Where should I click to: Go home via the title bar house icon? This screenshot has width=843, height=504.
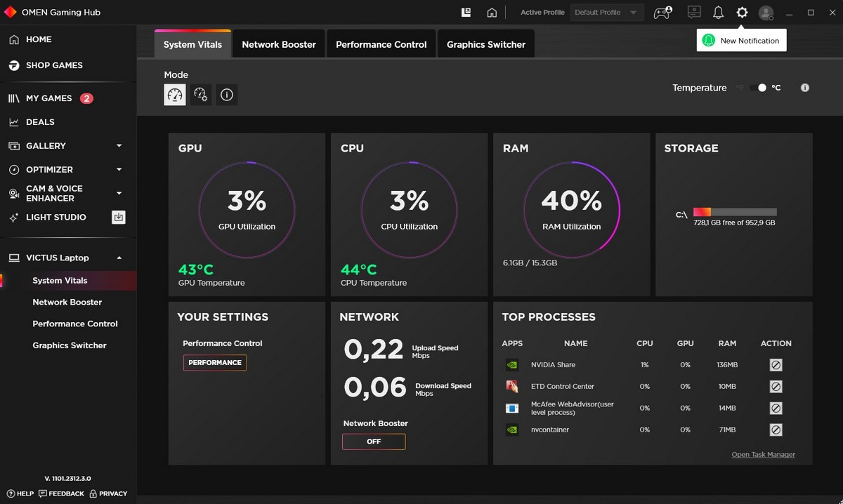(x=492, y=12)
